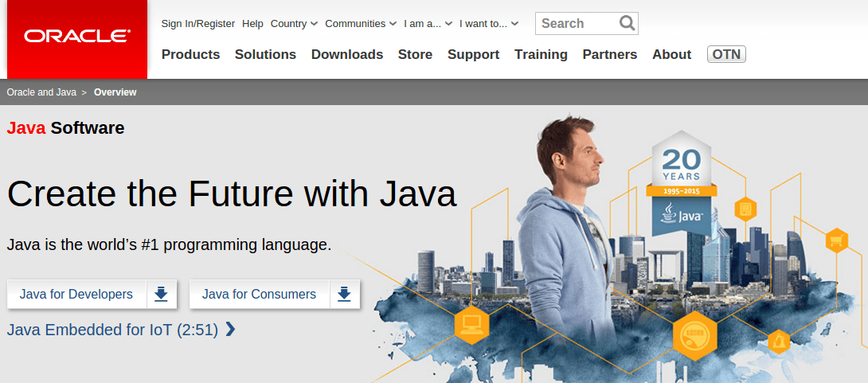
Task: Click the orange shopping cart hexagon icon
Action: [836, 240]
